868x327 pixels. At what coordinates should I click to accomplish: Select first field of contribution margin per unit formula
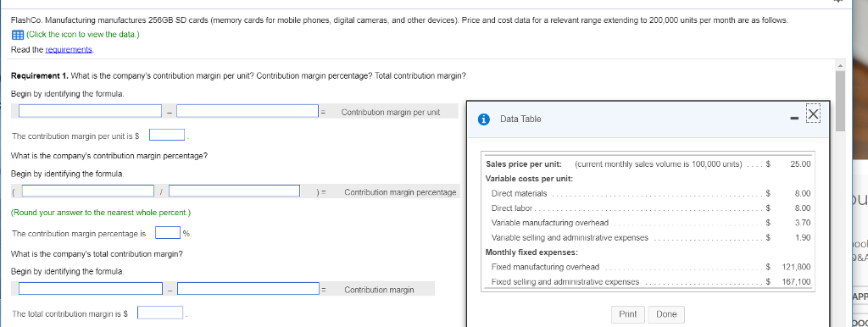[x=90, y=111]
